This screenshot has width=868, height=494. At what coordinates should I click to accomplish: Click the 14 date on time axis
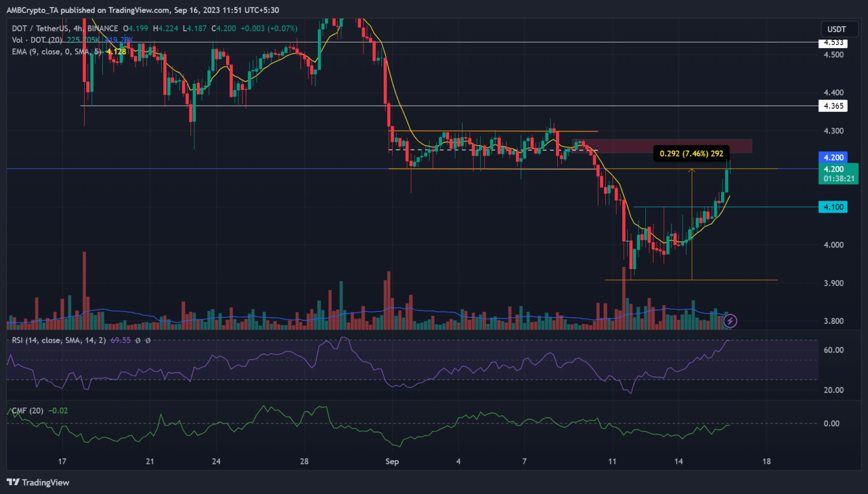[x=678, y=461]
